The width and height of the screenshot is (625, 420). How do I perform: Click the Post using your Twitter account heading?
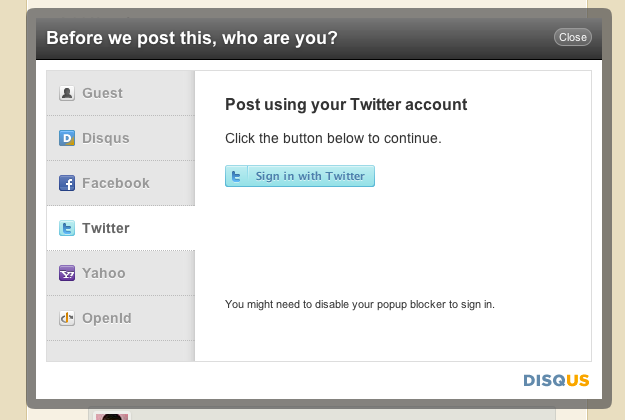point(346,104)
